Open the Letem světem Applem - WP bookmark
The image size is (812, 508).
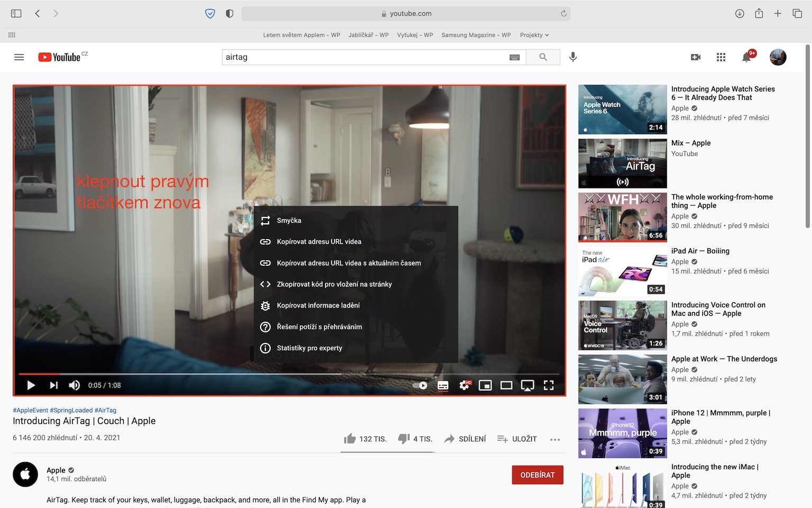pyautogui.click(x=301, y=35)
